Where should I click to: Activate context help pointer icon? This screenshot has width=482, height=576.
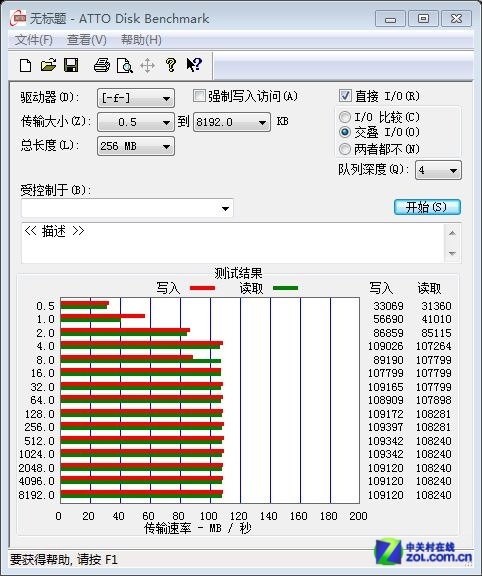click(x=194, y=65)
